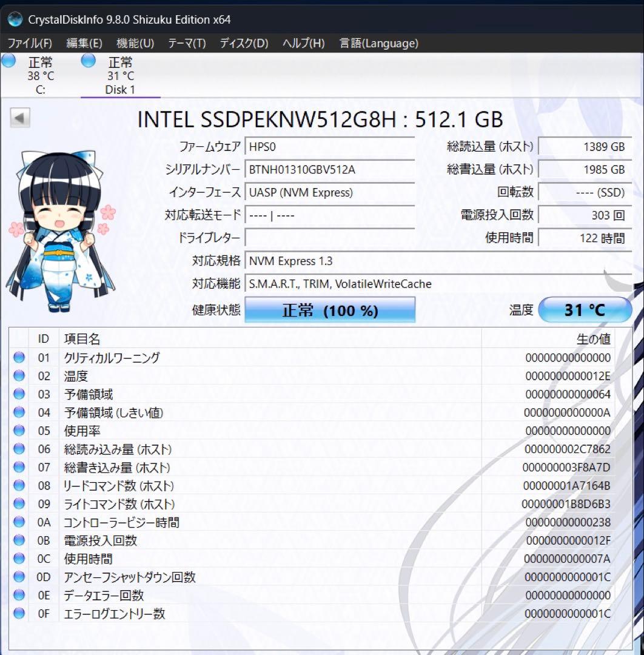The height and width of the screenshot is (655, 644).
Task: Click the empty ドライブレター field
Action: click(x=330, y=238)
